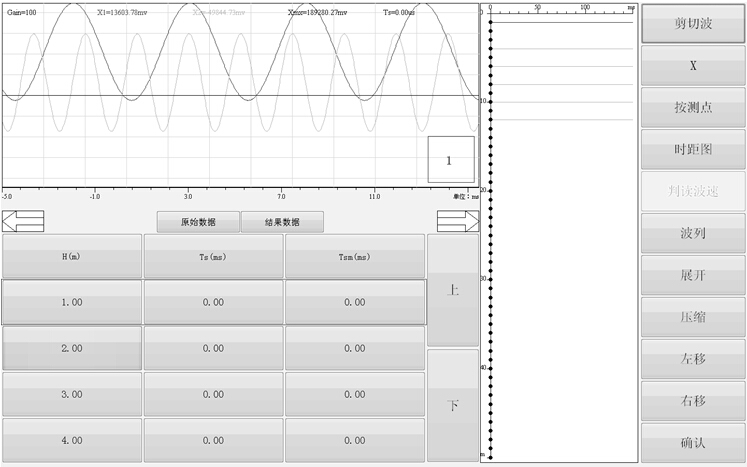Click the left arrow icon below waveform

[23, 221]
